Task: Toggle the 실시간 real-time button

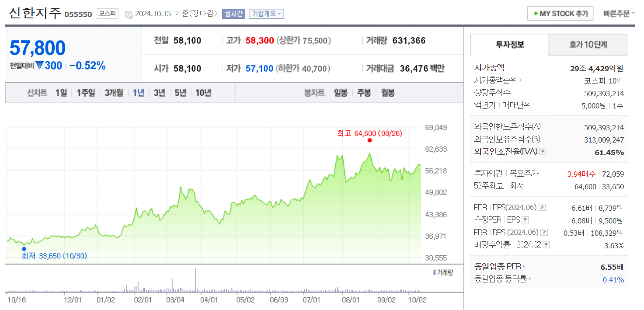Action: (234, 14)
